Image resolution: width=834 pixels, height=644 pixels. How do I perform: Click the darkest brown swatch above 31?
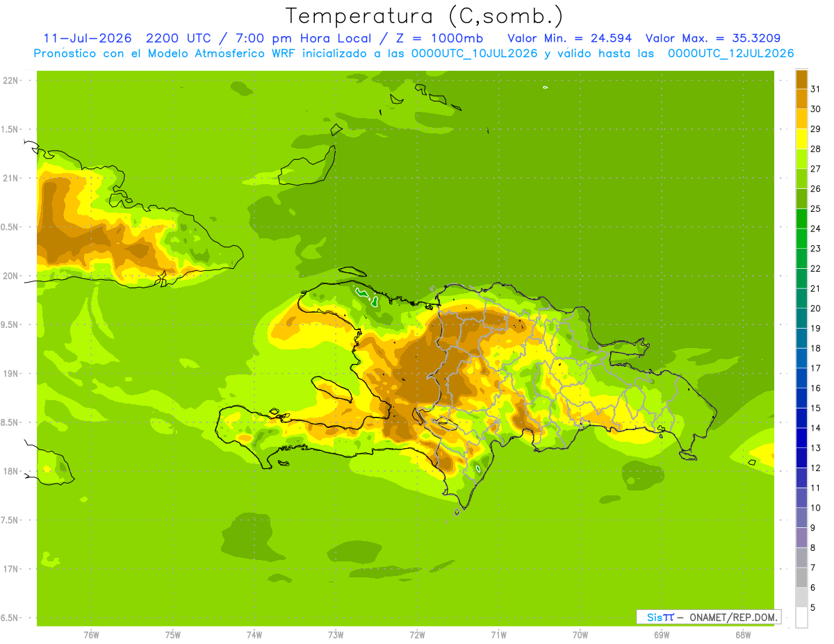[x=801, y=79]
